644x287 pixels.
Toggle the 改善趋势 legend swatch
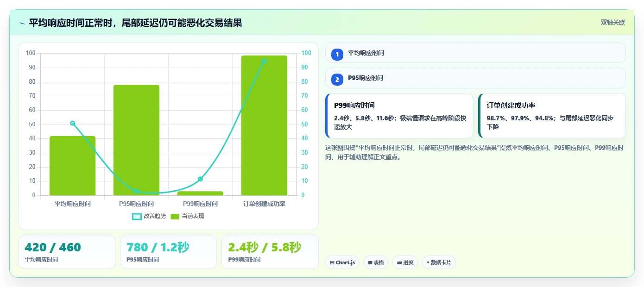click(x=137, y=216)
